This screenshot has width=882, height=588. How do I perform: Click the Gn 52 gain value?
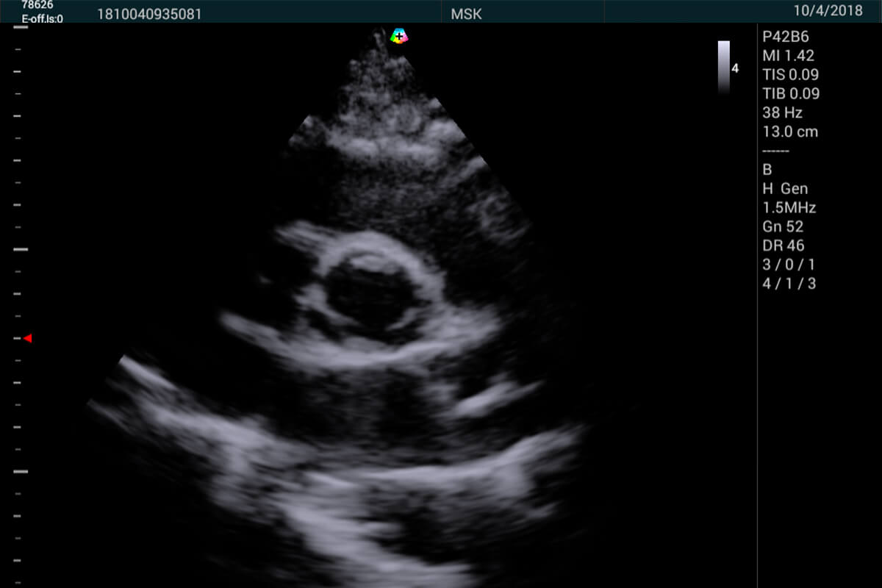[783, 226]
